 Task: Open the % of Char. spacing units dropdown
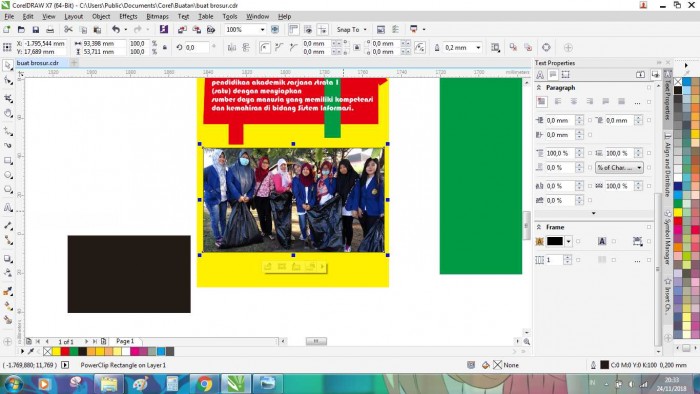pos(619,167)
